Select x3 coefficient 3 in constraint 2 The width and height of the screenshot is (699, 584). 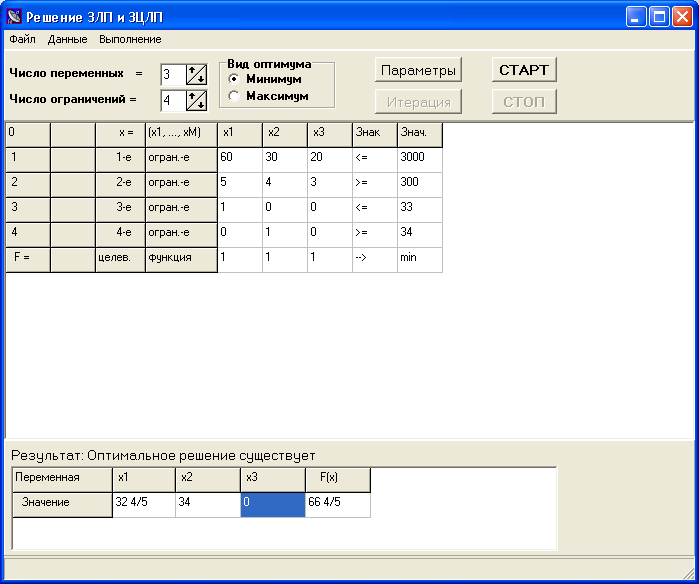[330, 185]
